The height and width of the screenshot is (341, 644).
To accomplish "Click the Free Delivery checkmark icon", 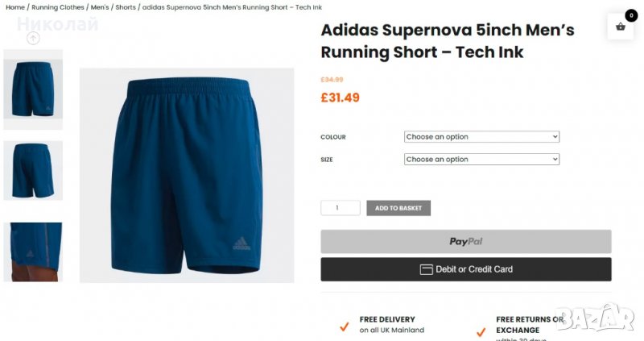I will click(344, 326).
